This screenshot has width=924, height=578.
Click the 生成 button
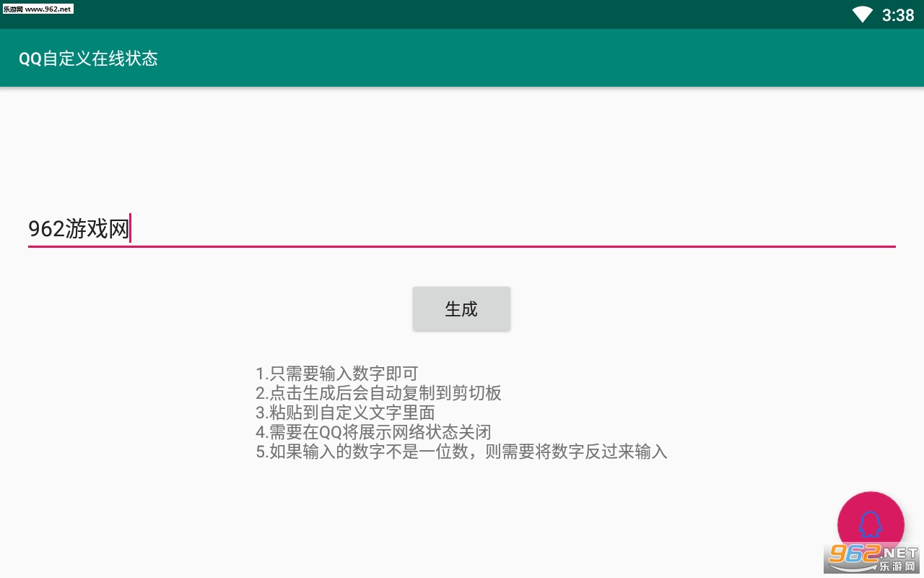461,309
